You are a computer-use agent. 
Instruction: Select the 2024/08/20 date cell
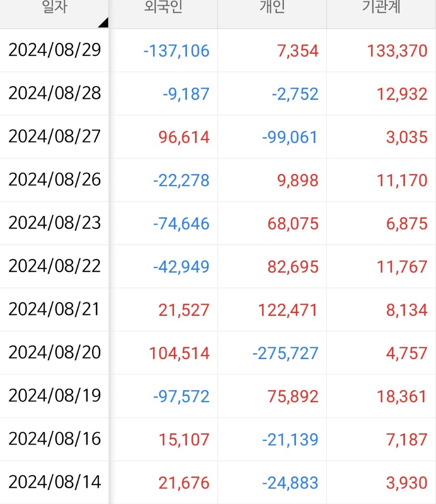pyautogui.click(x=55, y=352)
